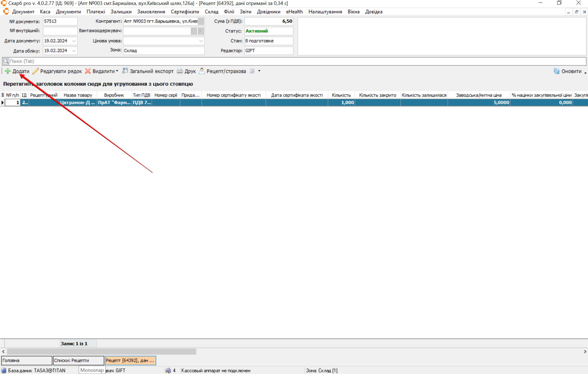Click the list layout icon in toolbar

point(252,71)
